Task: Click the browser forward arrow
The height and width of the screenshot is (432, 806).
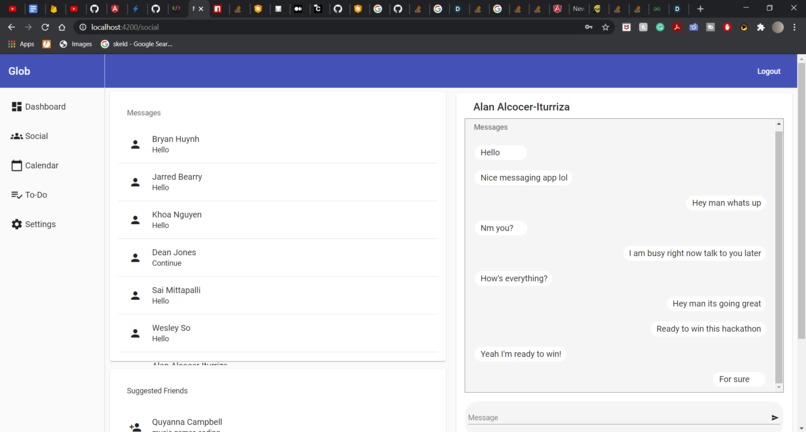Action: coord(28,27)
